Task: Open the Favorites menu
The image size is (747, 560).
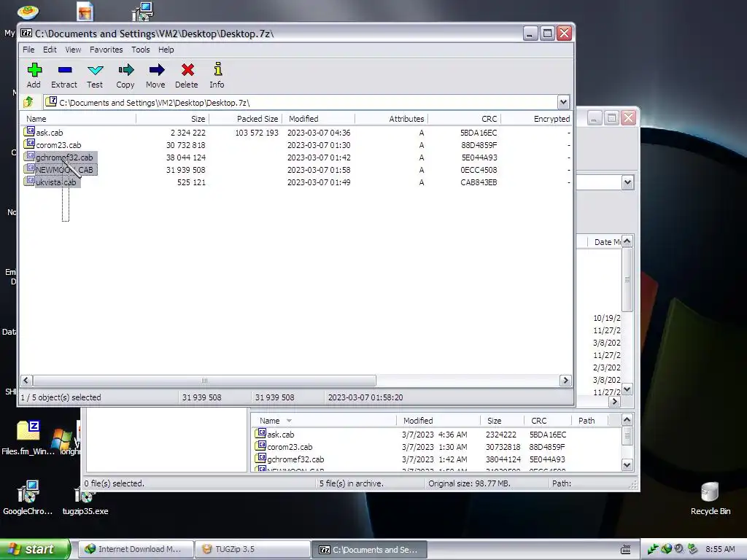Action: [x=107, y=50]
